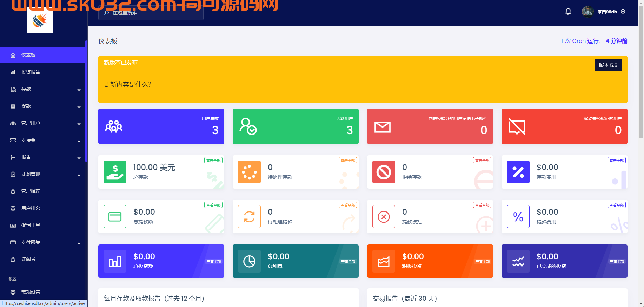Viewport: 644px width, 307px height.
Task: Click the envelope icon on unverified email card
Action: click(x=383, y=127)
